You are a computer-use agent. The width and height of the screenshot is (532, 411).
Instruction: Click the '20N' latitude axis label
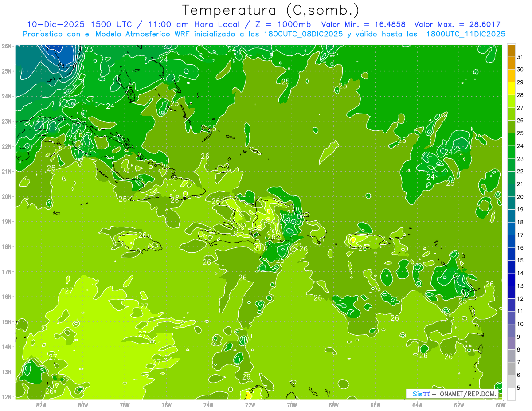point(6,196)
